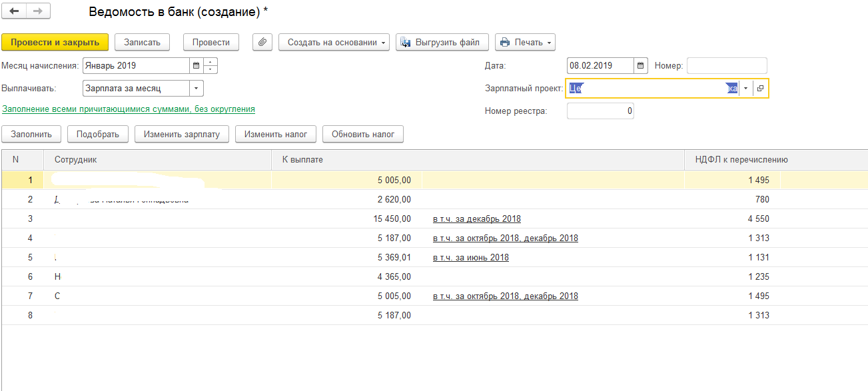
Task: Click Провести и закрыть button
Action: click(x=55, y=42)
